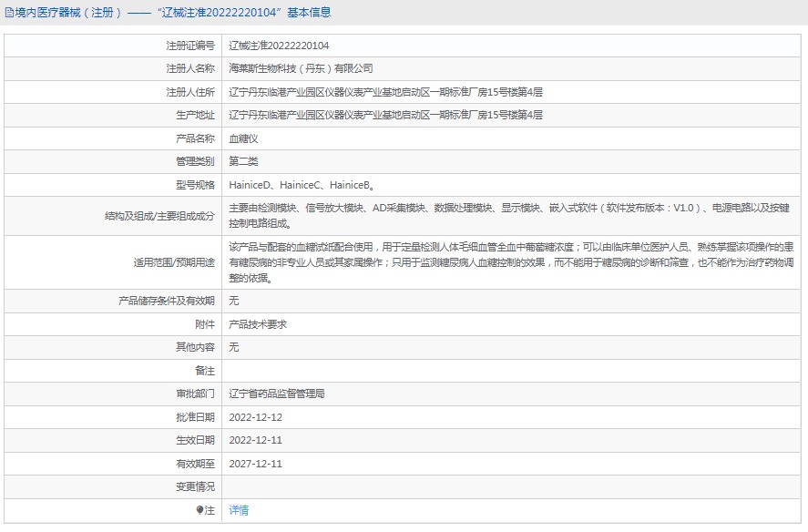The image size is (808, 532).
Task: Select expiry date 2027-12-11
Action: pyautogui.click(x=256, y=464)
